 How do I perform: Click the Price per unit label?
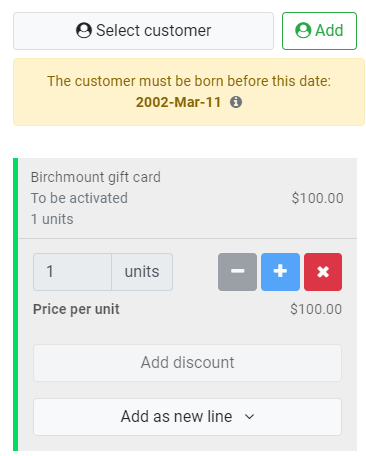(x=76, y=309)
